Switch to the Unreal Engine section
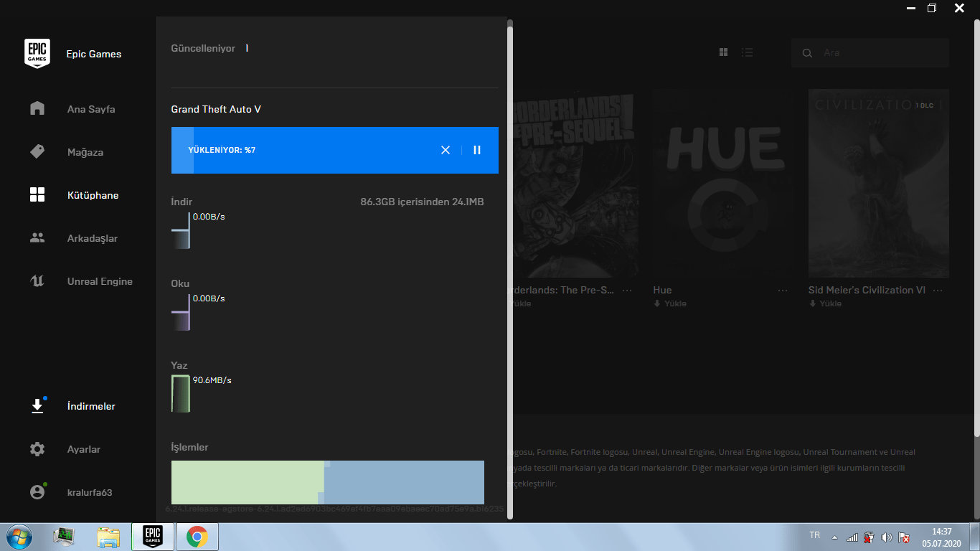The height and width of the screenshot is (551, 980). 100,281
